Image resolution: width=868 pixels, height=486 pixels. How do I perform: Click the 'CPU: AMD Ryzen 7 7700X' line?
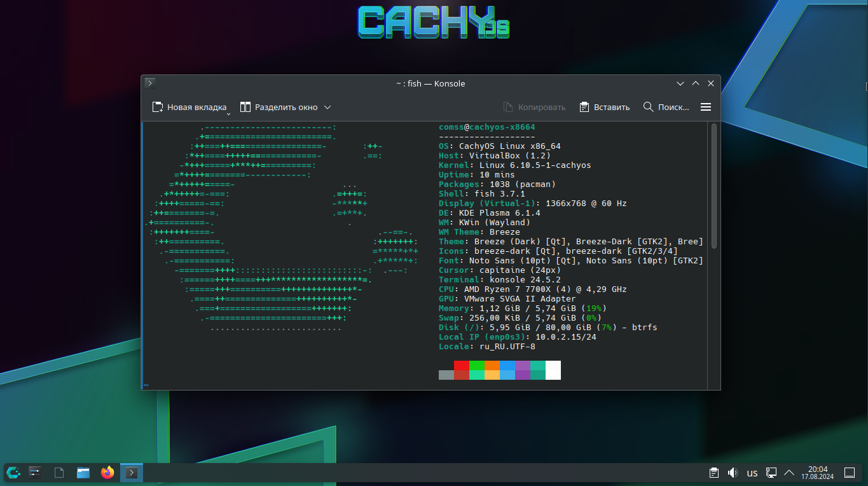(x=533, y=289)
